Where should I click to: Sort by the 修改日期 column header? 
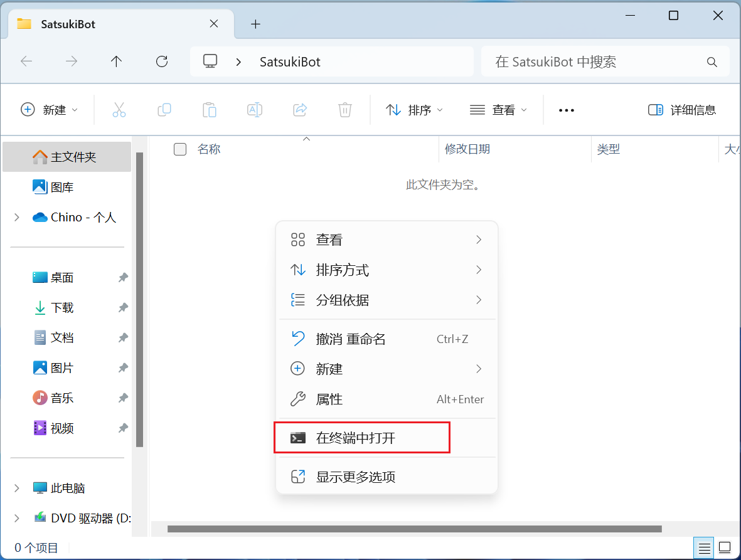(467, 149)
